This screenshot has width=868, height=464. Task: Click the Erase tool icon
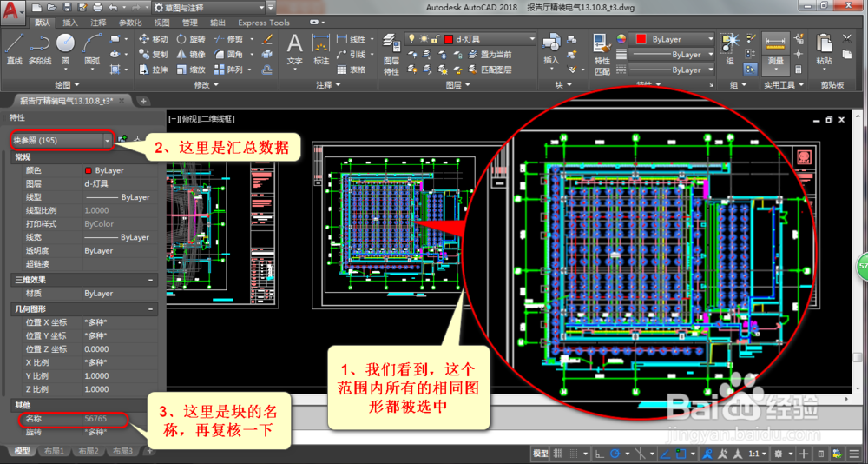pos(267,39)
